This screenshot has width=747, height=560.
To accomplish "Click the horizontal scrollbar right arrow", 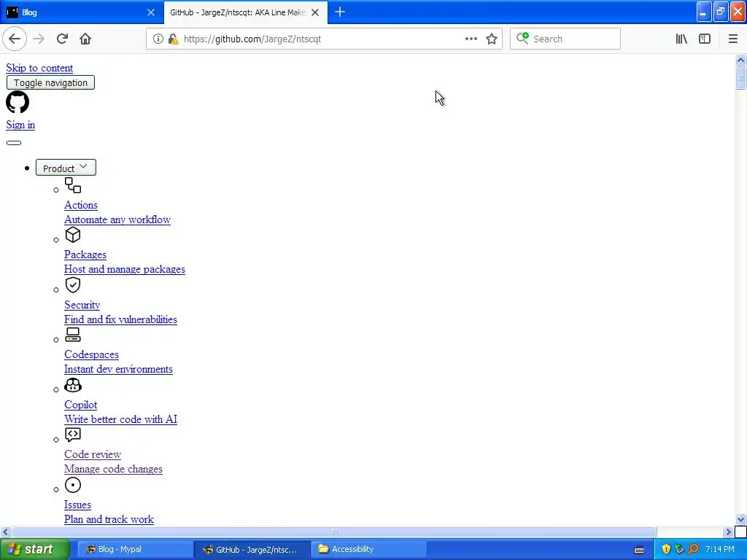I will (728, 532).
